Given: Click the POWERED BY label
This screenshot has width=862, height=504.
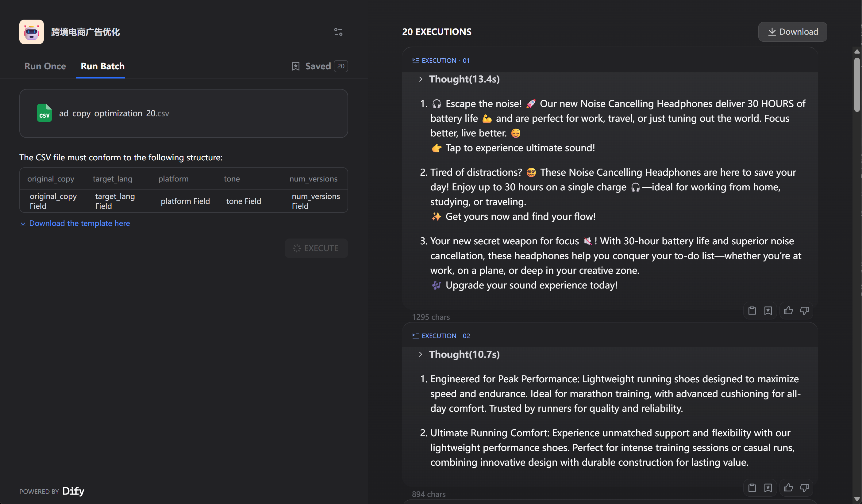Looking at the screenshot, I should pos(39,491).
